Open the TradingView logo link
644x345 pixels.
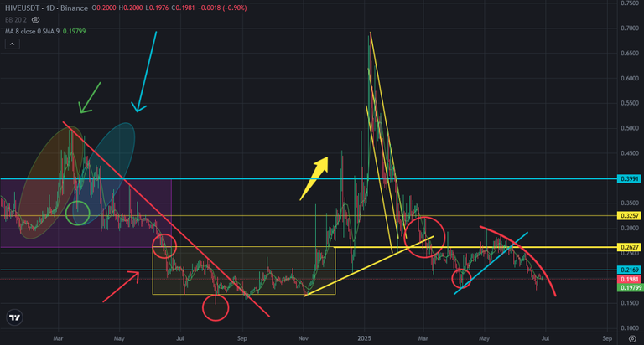14,317
